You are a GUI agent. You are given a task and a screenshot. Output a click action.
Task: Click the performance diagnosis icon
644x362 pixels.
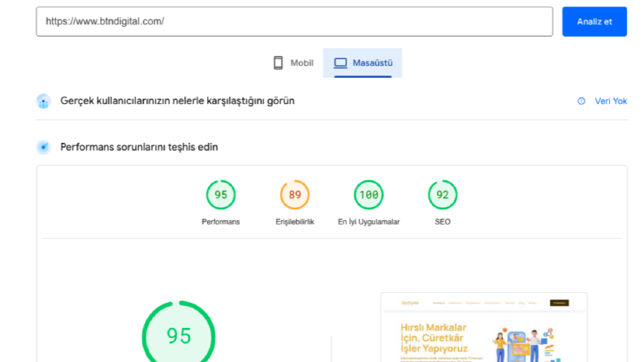pyautogui.click(x=44, y=147)
